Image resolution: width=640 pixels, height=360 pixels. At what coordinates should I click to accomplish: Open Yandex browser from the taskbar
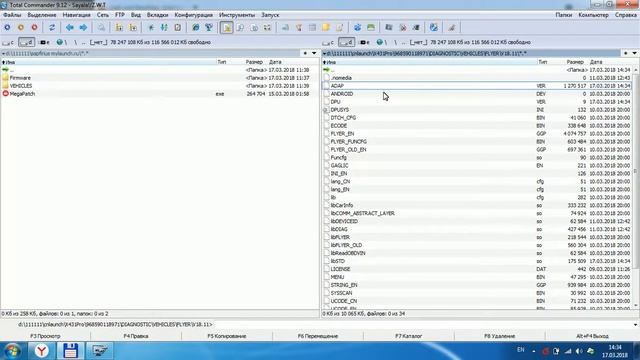point(41,351)
